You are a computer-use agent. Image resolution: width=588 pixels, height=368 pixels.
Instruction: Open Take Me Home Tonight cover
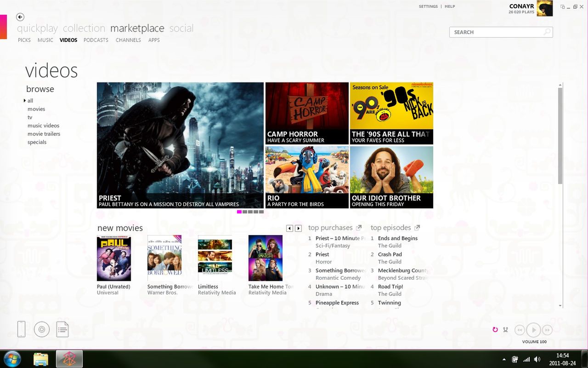click(266, 258)
